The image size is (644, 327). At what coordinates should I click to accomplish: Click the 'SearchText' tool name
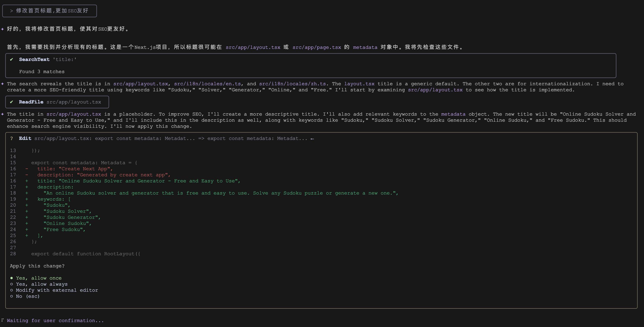point(34,59)
